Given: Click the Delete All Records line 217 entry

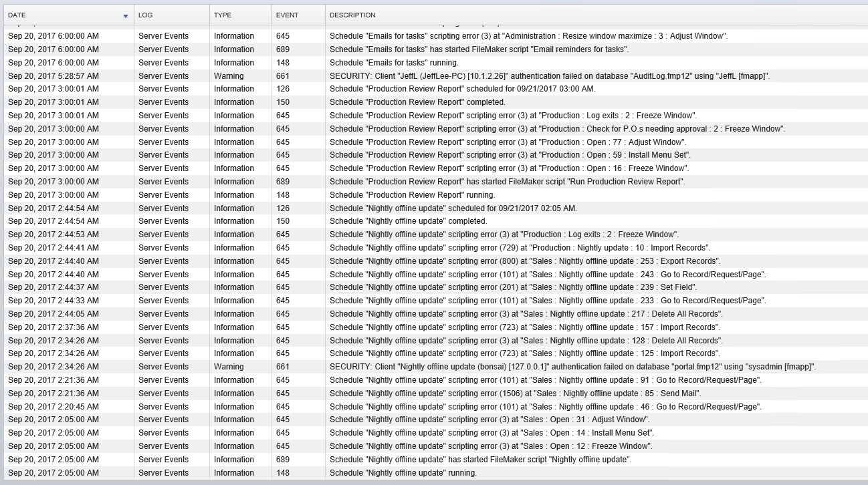Looking at the screenshot, I should tap(526, 314).
